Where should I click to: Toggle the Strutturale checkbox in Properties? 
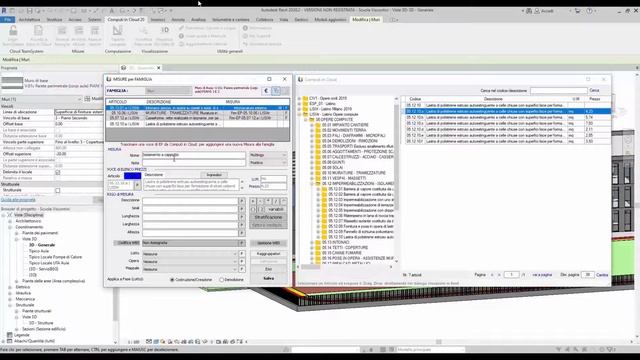[58, 190]
